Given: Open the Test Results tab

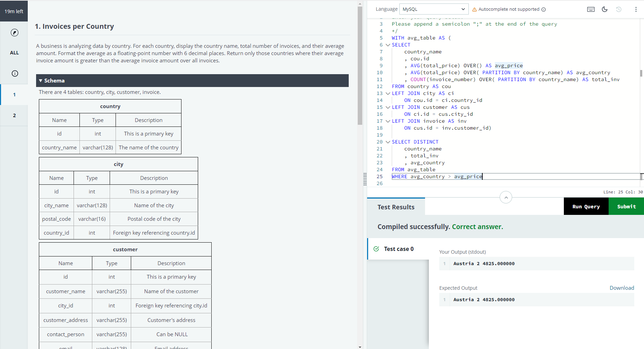Looking at the screenshot, I should pyautogui.click(x=396, y=207).
